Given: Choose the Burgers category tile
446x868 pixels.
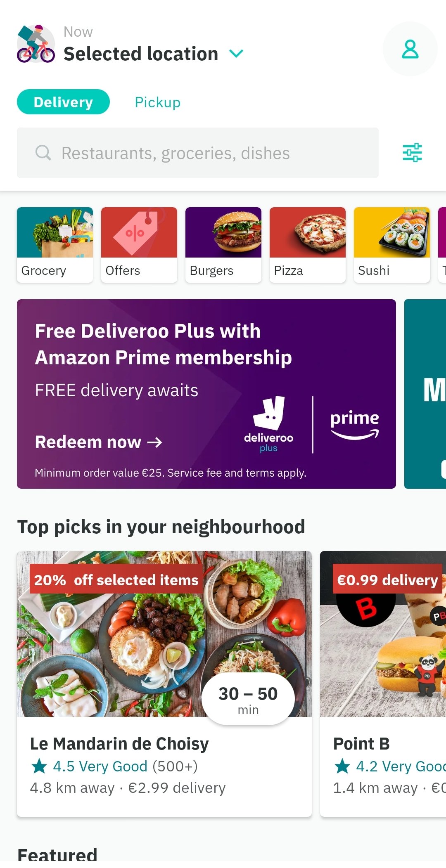Looking at the screenshot, I should pyautogui.click(x=223, y=245).
